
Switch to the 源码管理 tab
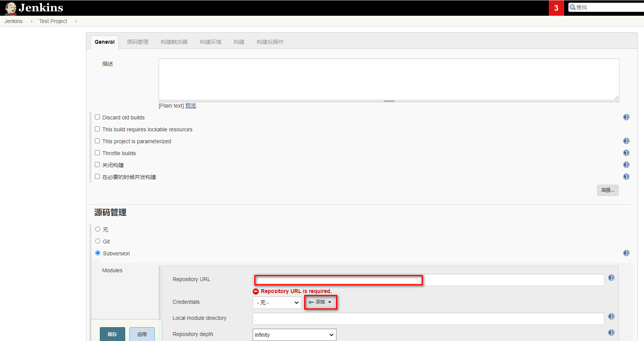pos(137,42)
